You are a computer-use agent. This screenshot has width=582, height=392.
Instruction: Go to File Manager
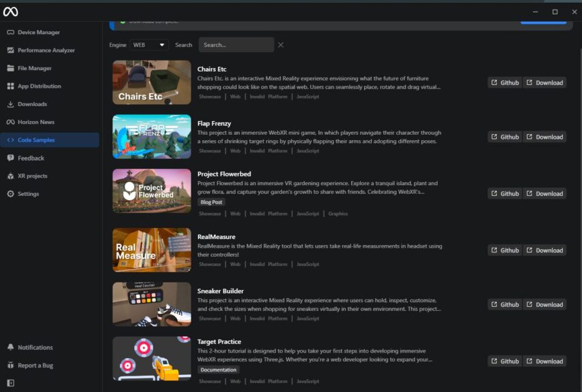(50, 68)
